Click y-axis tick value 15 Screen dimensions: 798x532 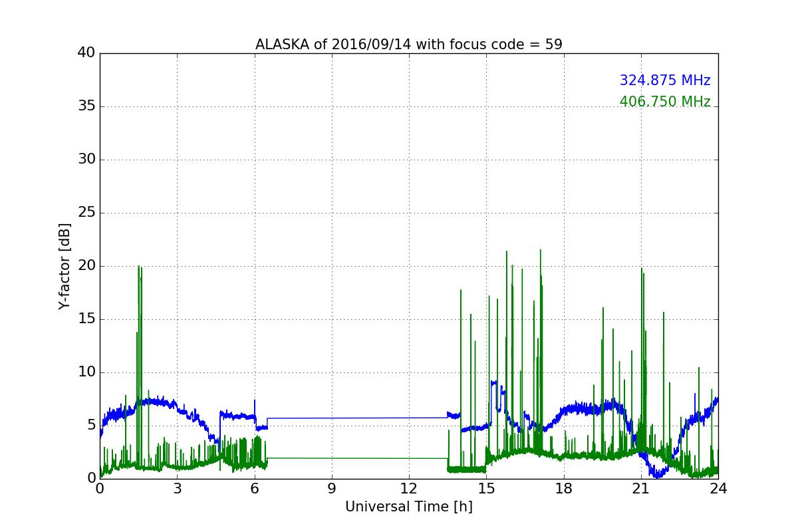[86, 319]
